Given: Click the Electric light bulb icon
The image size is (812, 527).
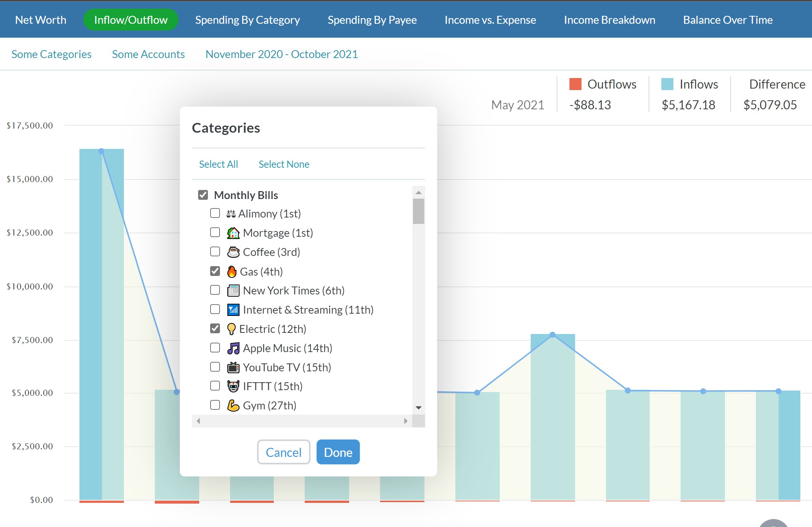Looking at the screenshot, I should (x=232, y=329).
